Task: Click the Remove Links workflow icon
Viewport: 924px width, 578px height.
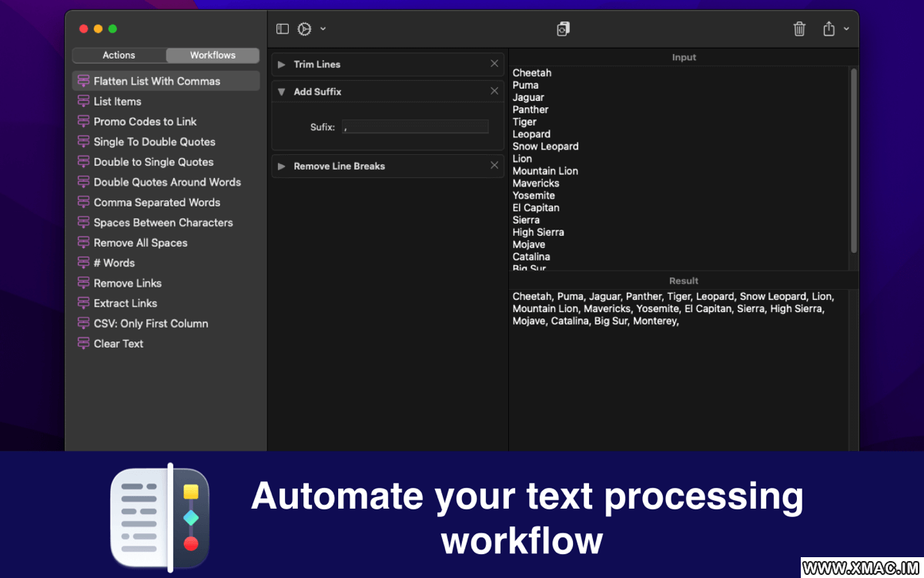Action: (x=83, y=284)
